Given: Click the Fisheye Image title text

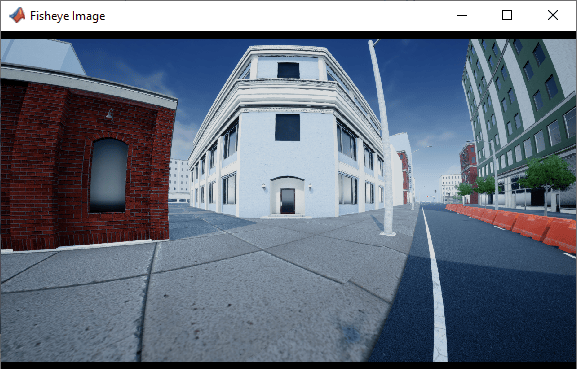Looking at the screenshot, I should tap(68, 16).
